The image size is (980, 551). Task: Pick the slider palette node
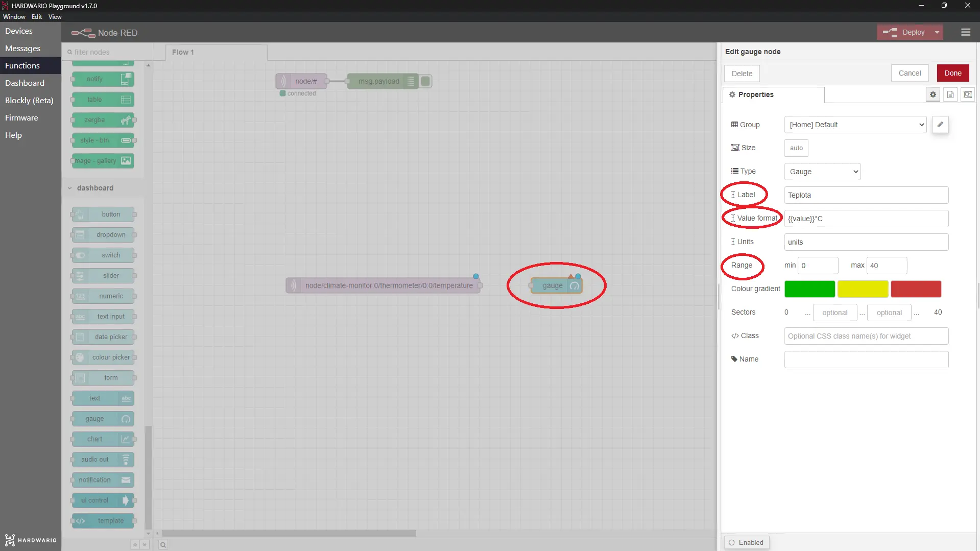[x=104, y=276]
